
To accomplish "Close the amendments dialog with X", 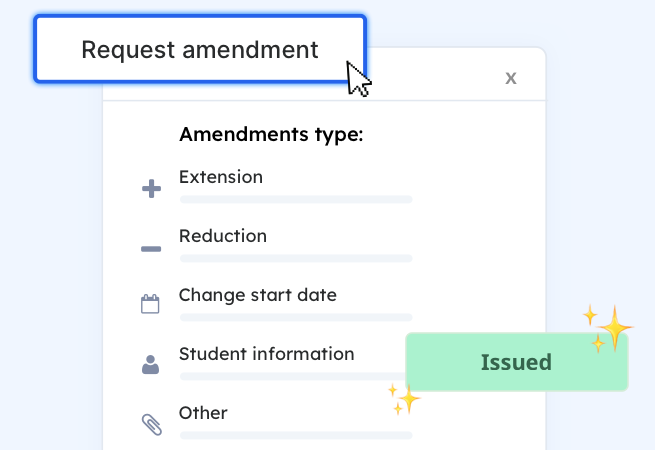I will (510, 78).
